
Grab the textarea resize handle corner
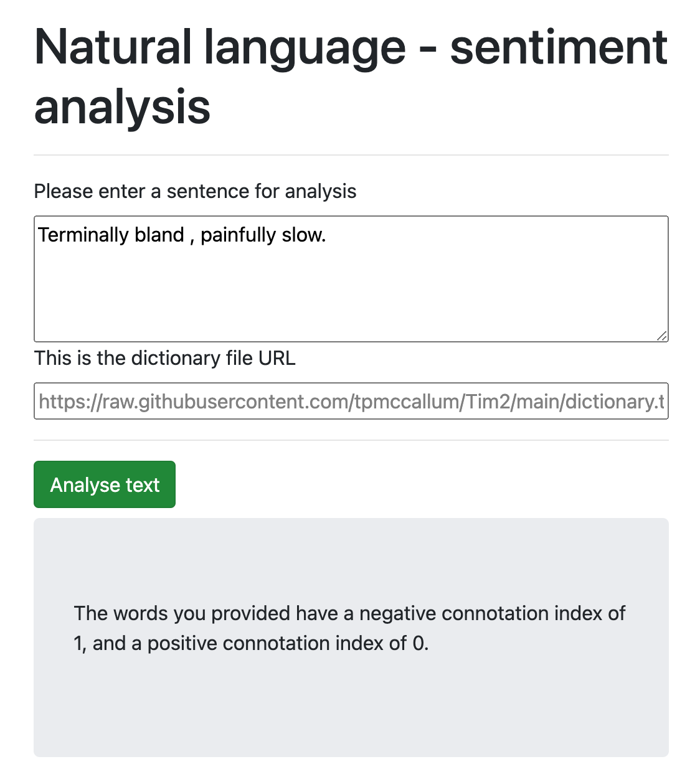662,336
